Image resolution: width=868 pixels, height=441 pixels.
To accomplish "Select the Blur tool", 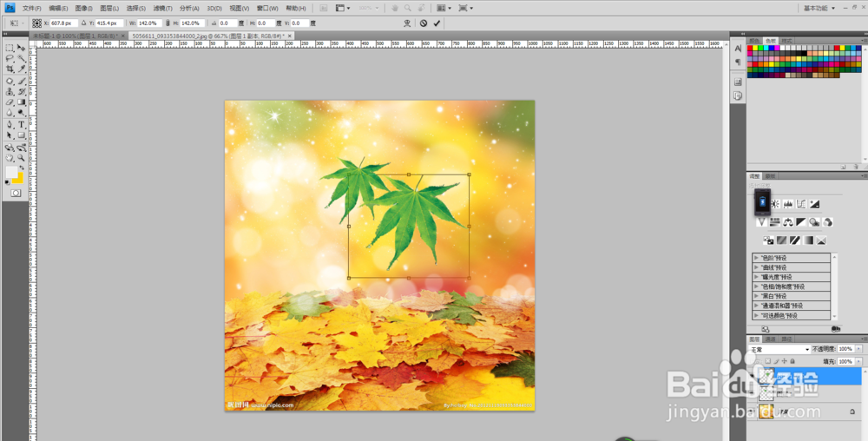I will click(x=9, y=112).
